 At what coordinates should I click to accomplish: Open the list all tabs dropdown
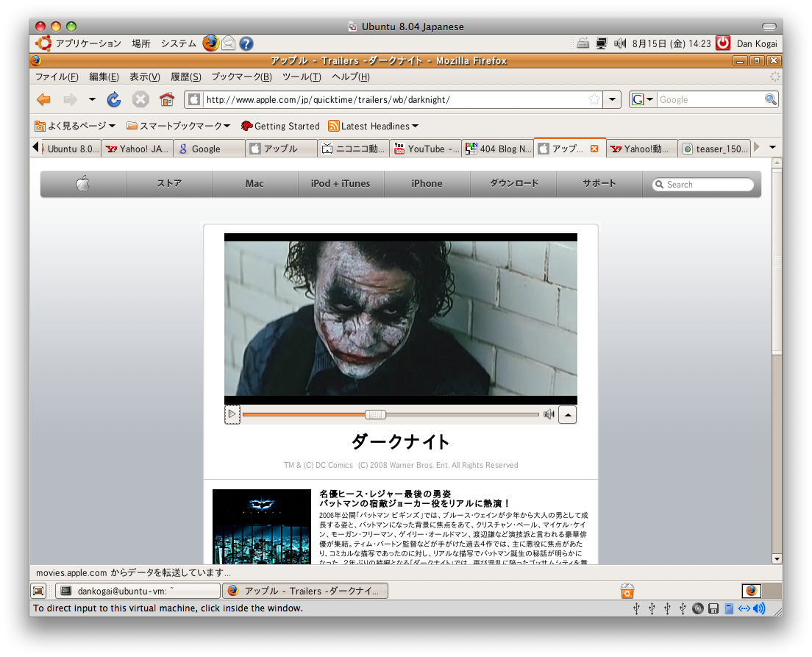point(772,148)
